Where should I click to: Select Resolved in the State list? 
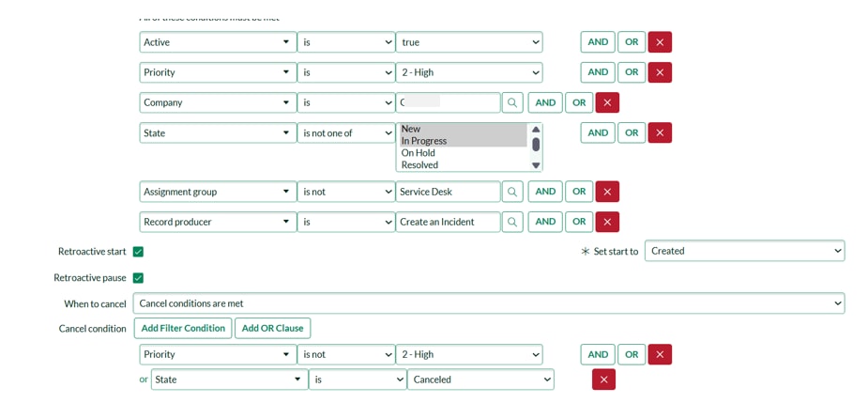point(464,165)
